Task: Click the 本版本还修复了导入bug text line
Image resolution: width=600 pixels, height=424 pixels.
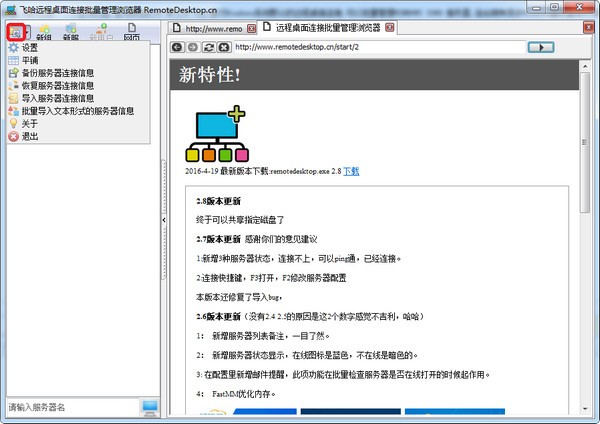Action: coord(239,297)
